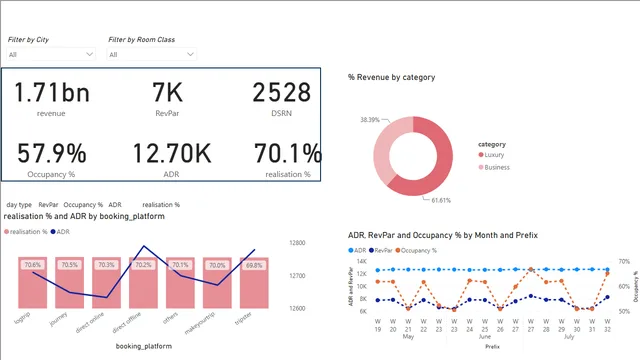
Task: Click the RevPar table column header
Action: [x=48, y=204]
